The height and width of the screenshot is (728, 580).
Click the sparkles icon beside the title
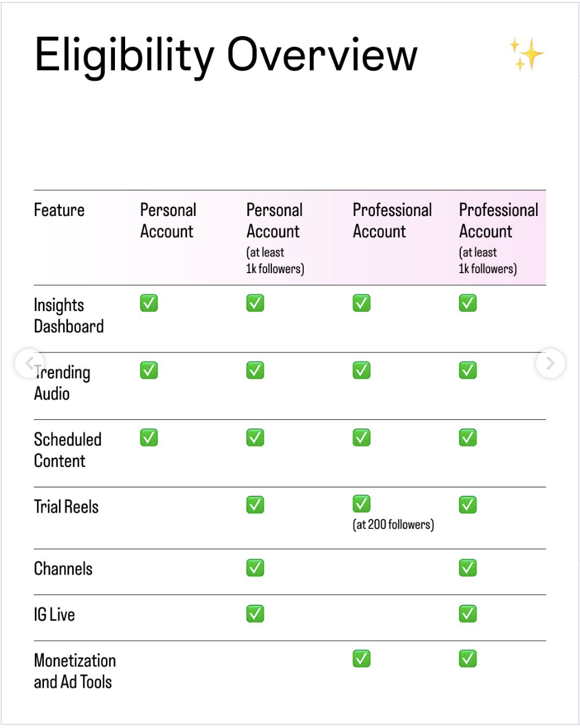[527, 54]
